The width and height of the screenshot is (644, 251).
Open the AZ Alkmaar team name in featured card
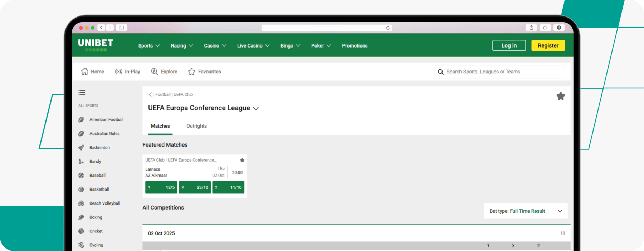tap(156, 176)
